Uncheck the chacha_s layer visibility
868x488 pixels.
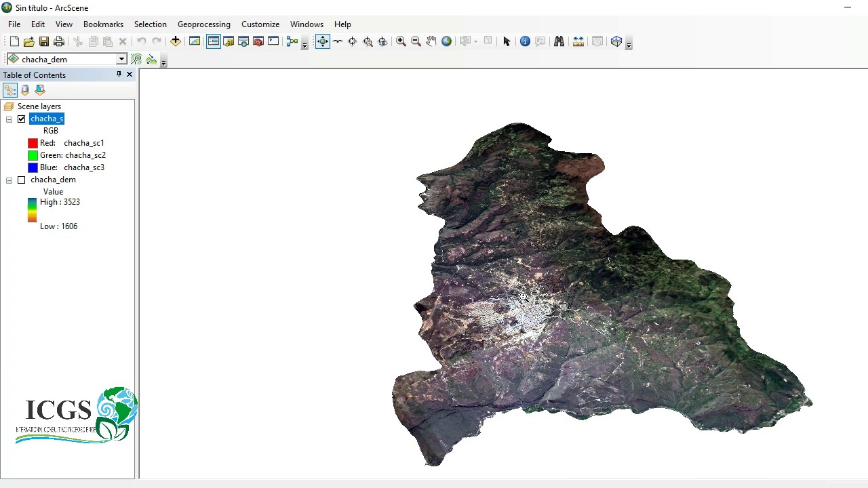click(x=21, y=119)
